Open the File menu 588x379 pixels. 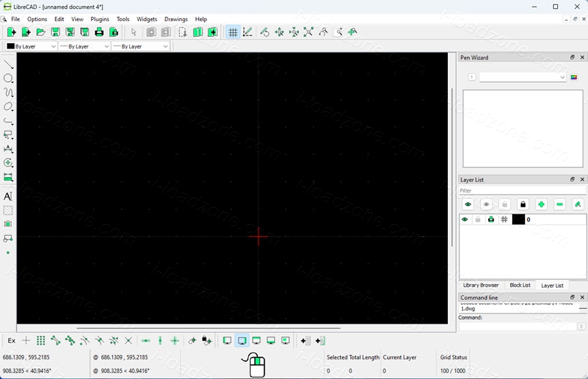[x=15, y=19]
